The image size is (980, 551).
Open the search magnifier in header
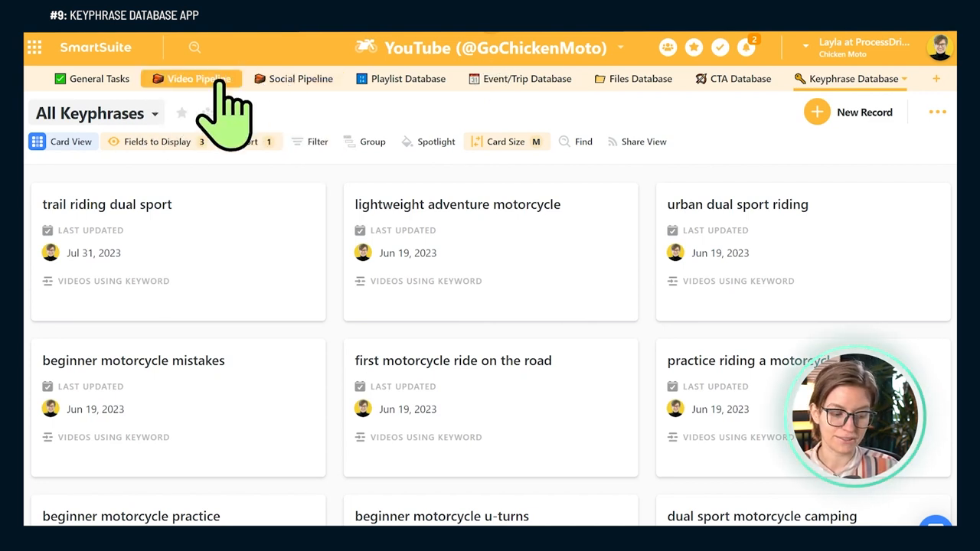194,47
